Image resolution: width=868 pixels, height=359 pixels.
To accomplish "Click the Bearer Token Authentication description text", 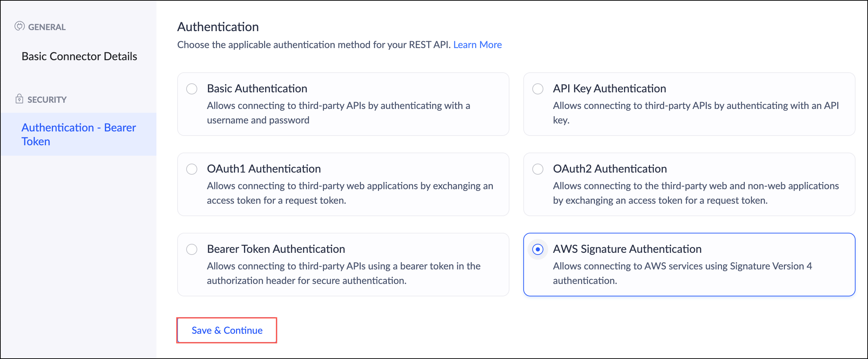I will 344,273.
